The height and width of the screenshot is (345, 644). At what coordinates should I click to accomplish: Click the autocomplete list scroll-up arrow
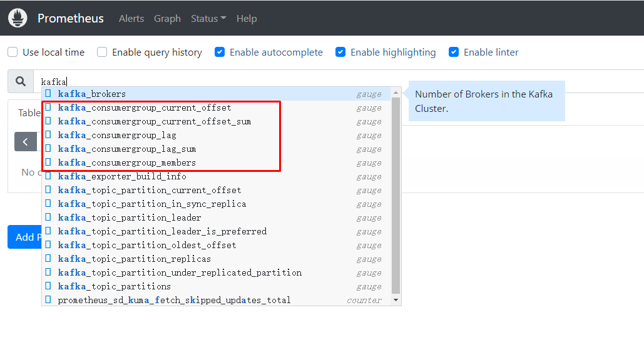tap(396, 92)
